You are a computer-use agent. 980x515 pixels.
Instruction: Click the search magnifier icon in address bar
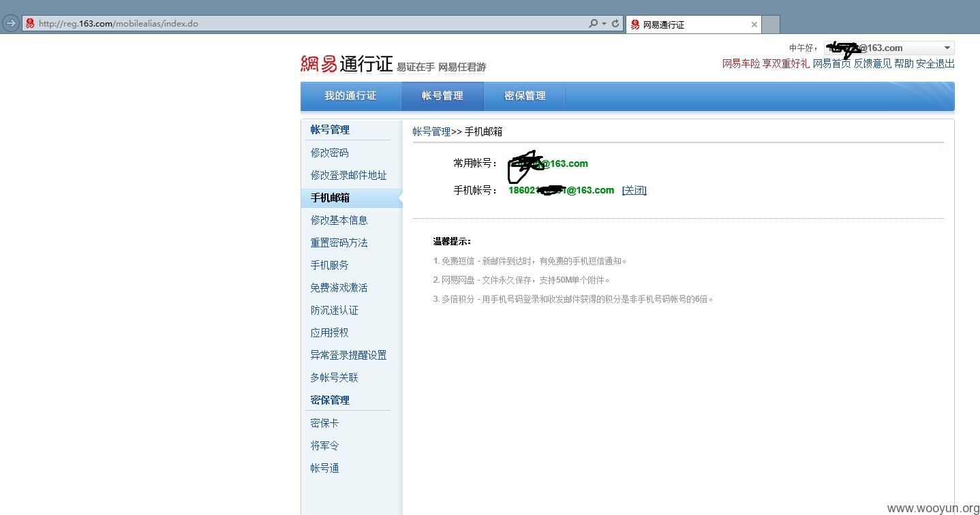point(594,23)
